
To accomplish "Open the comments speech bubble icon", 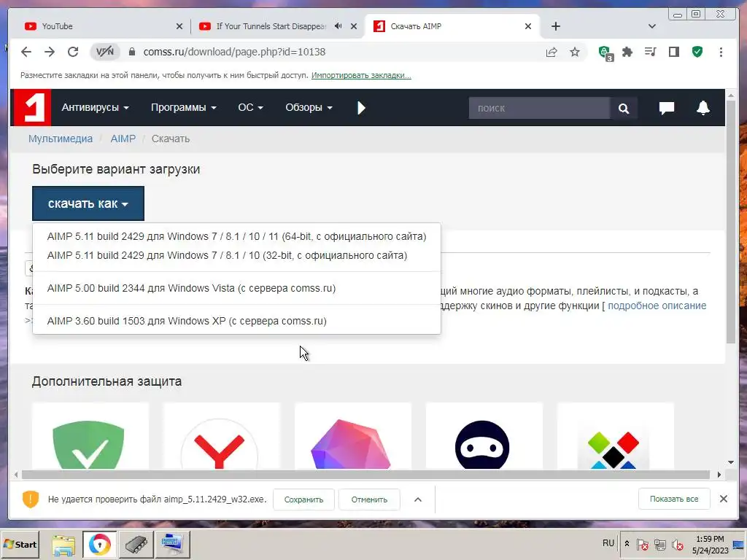I will (667, 108).
